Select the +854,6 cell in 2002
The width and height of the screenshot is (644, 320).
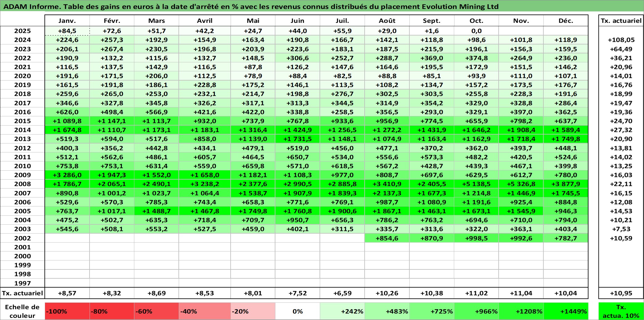(x=387, y=238)
